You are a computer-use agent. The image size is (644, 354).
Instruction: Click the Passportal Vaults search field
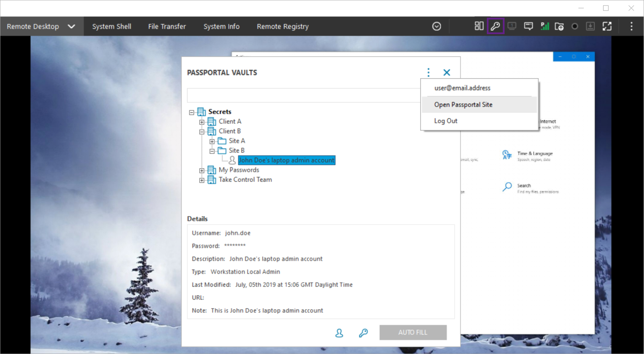pos(303,96)
